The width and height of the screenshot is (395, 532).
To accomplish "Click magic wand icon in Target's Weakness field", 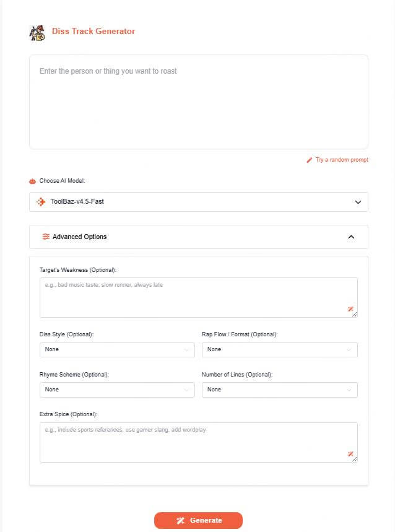I will coord(350,309).
